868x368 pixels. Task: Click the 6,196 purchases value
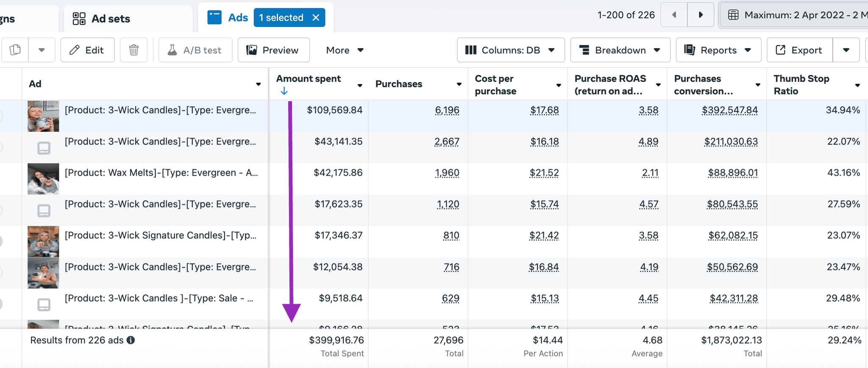tap(447, 111)
